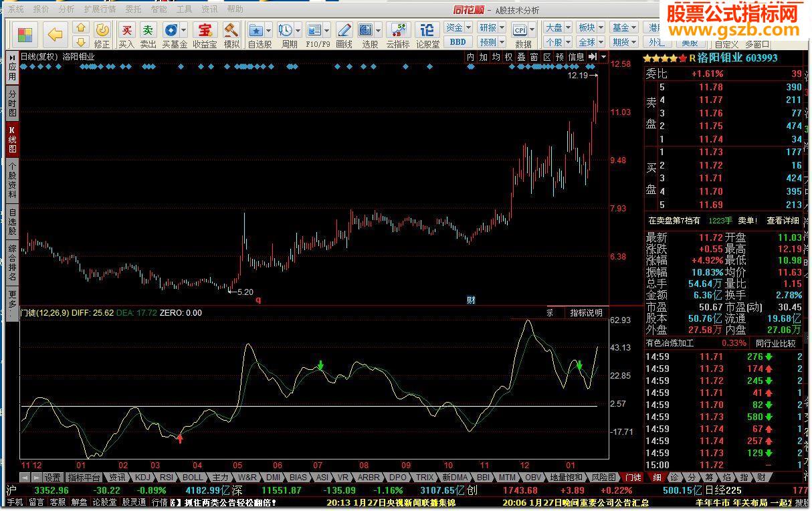Click the down arrow toolbar icon

tap(81, 42)
